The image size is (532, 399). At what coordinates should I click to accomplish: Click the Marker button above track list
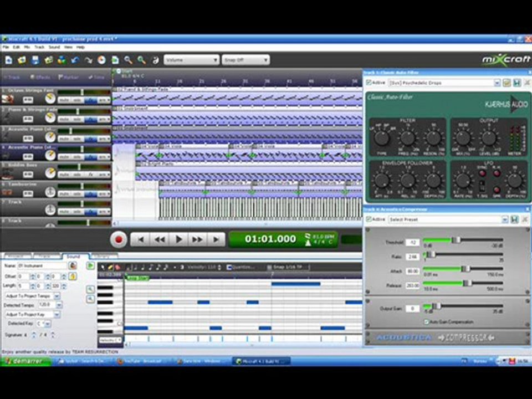click(x=69, y=78)
